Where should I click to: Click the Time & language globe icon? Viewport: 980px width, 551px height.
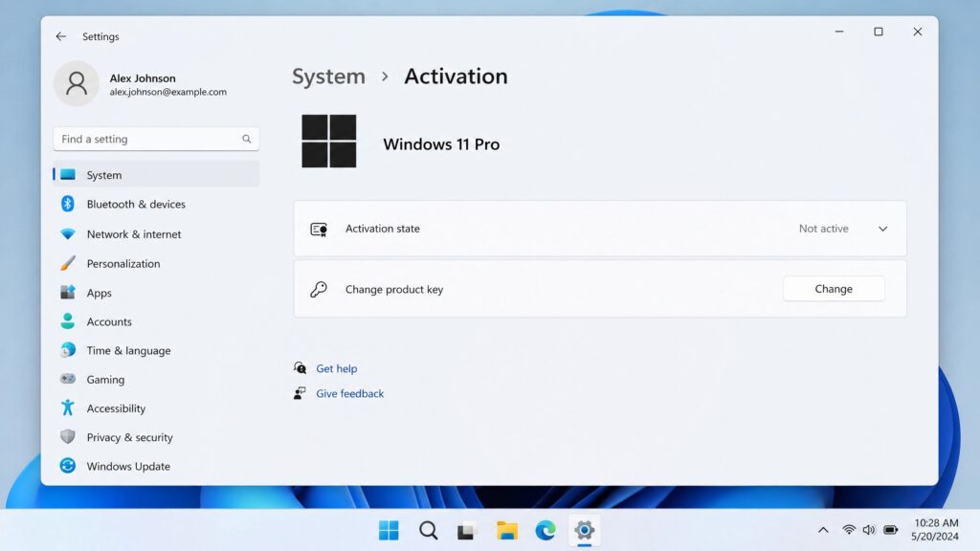[x=68, y=350]
